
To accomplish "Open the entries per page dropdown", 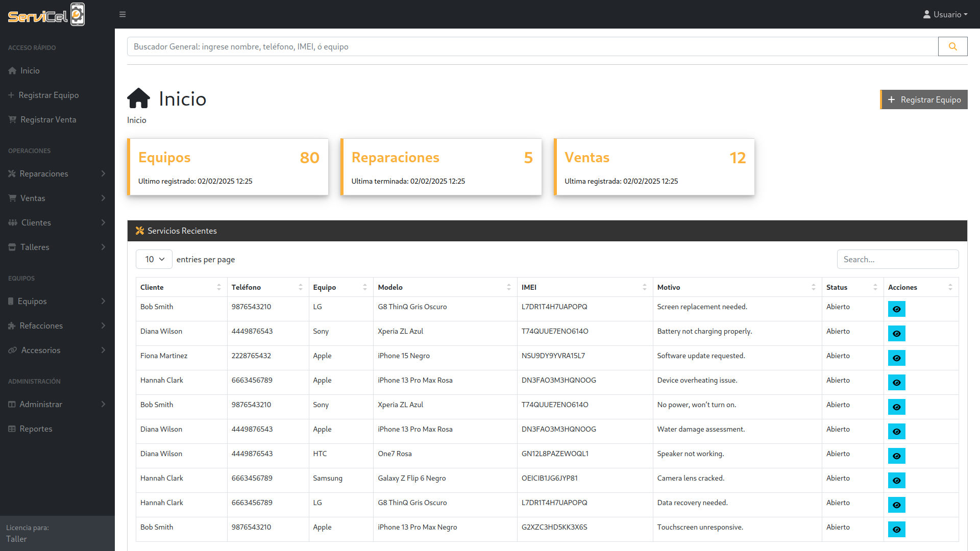I will [x=154, y=259].
